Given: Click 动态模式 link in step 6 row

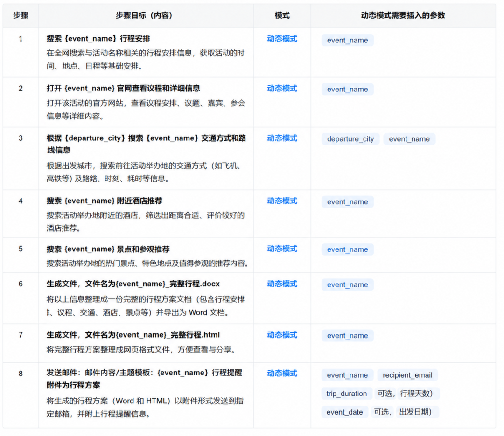Looking at the screenshot, I should click(x=282, y=284).
